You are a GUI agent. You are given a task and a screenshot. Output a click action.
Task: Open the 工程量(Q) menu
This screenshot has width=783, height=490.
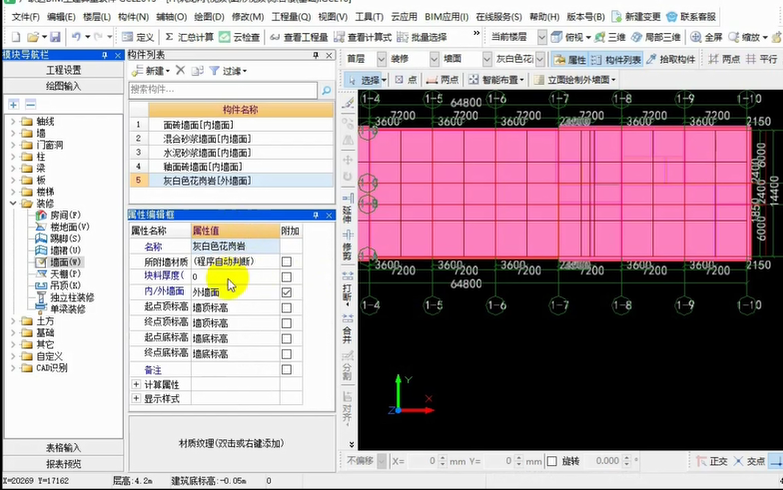click(291, 16)
